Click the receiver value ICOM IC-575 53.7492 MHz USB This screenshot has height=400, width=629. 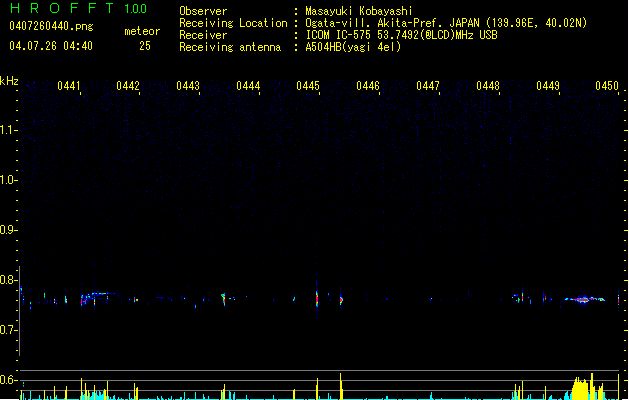point(401,35)
